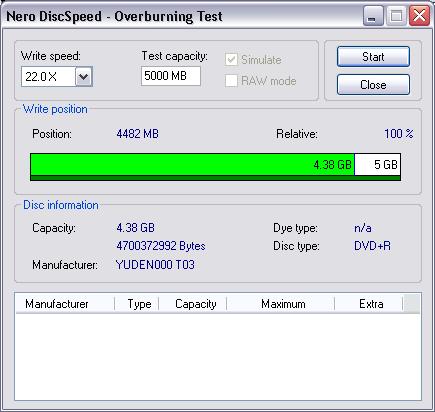Sort by the Capacity column header
435x412 pixels.
[x=193, y=304]
